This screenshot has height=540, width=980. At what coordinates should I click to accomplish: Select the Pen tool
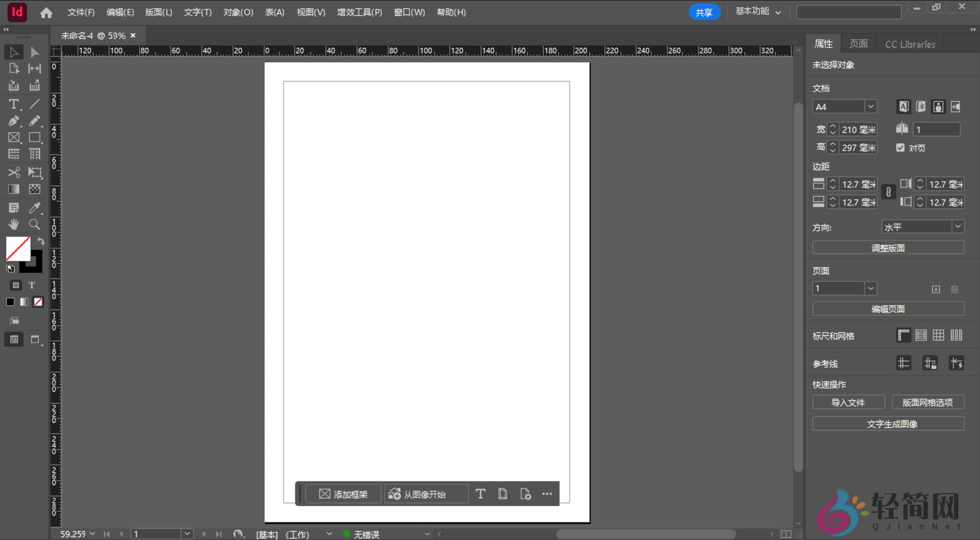[14, 121]
